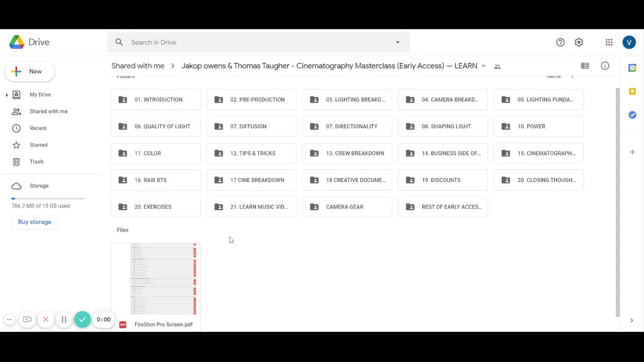Open folder 05. LIGHTING FUNDA...
644x362 pixels.
point(538,100)
